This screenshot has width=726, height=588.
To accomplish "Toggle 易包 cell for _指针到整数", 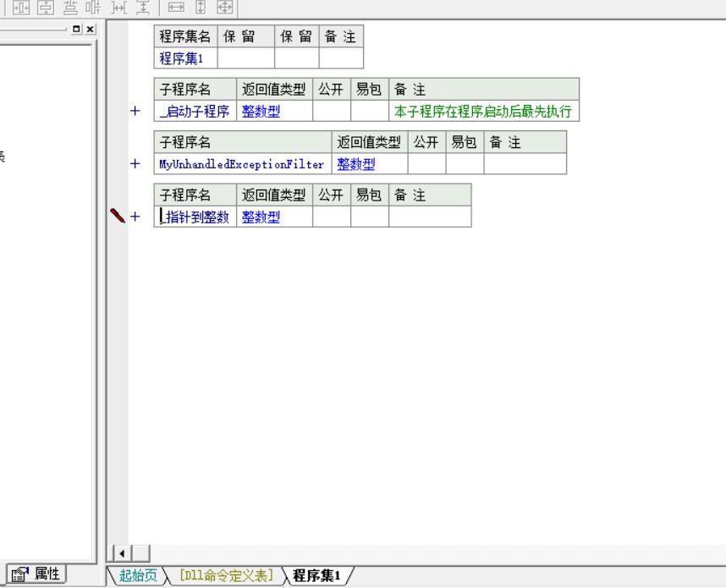I will coord(370,217).
